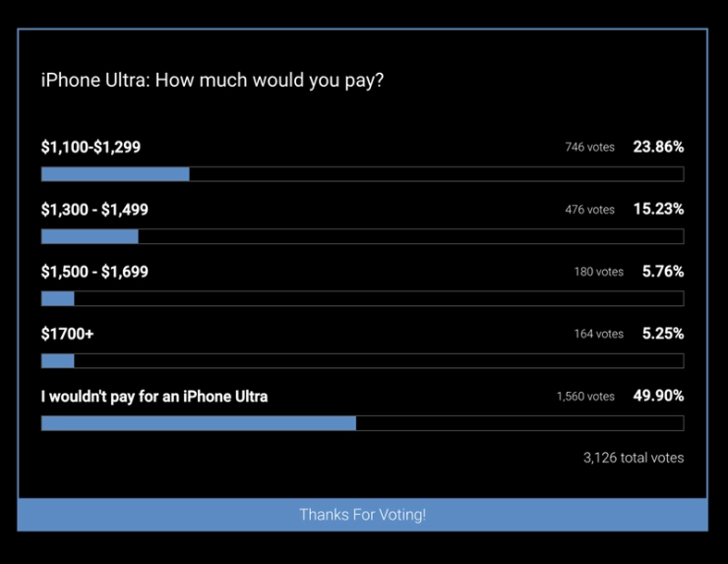This screenshot has height=564, width=728.
Task: Click the result bar under $1,500 - $1,699
Action: tap(362, 298)
